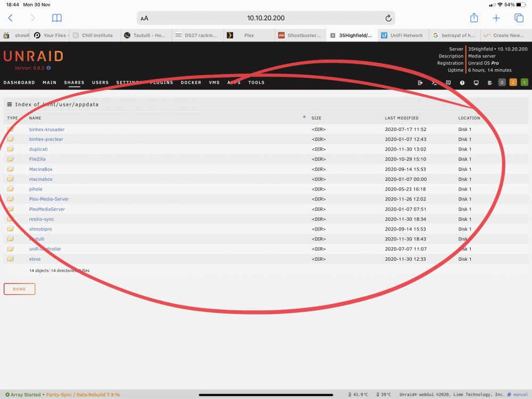Image resolution: width=532 pixels, height=399 pixels.
Task: Switch to the Your Files tab
Action: click(49, 35)
